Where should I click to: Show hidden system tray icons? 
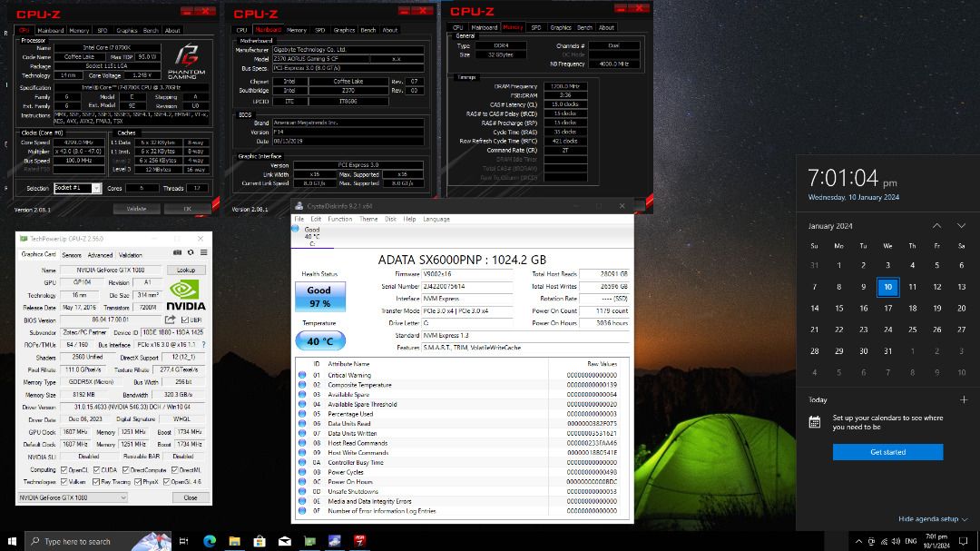tap(858, 542)
